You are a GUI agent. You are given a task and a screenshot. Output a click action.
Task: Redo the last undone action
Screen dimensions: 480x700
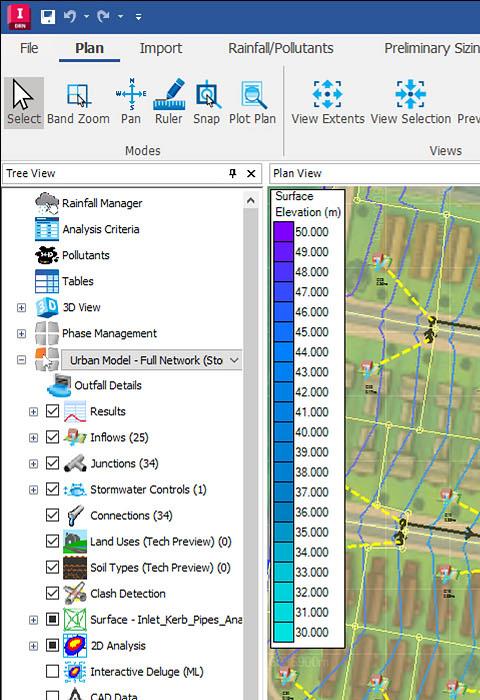coord(103,17)
